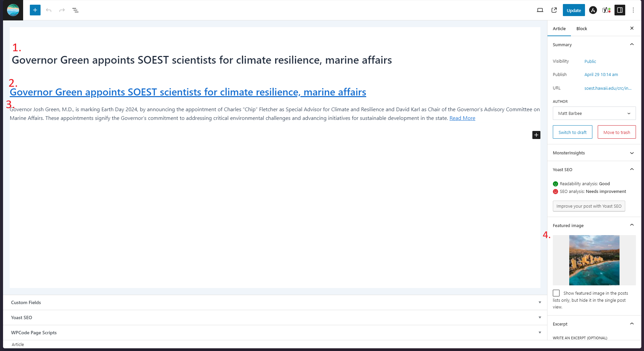The image size is (644, 351).
Task: Open the editor options menu
Action: tap(633, 10)
